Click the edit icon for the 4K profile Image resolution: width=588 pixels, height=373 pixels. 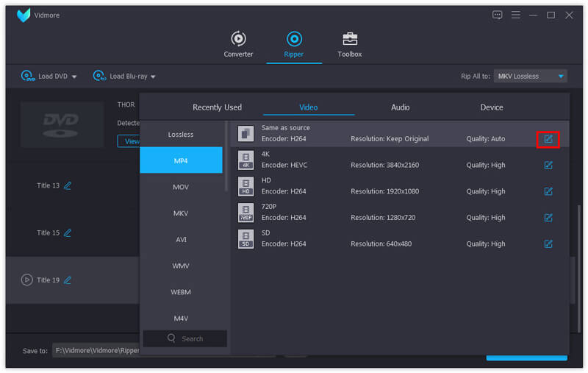pos(548,166)
